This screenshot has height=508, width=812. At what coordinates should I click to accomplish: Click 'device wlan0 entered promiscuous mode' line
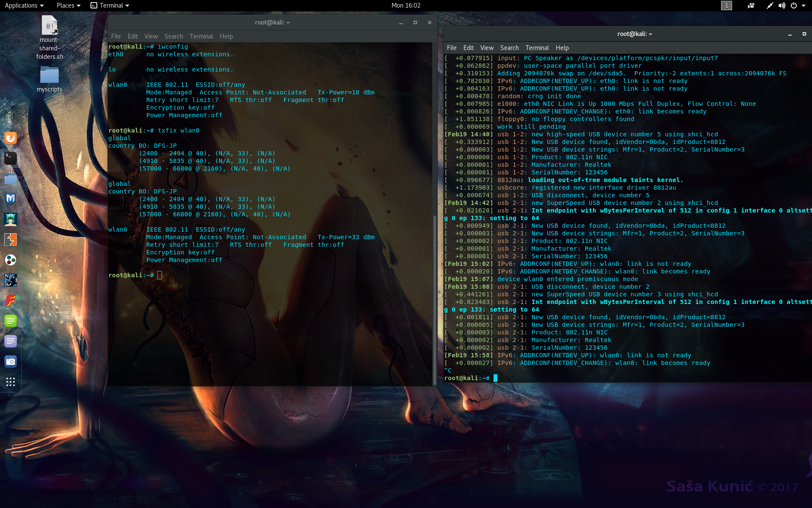pos(568,279)
